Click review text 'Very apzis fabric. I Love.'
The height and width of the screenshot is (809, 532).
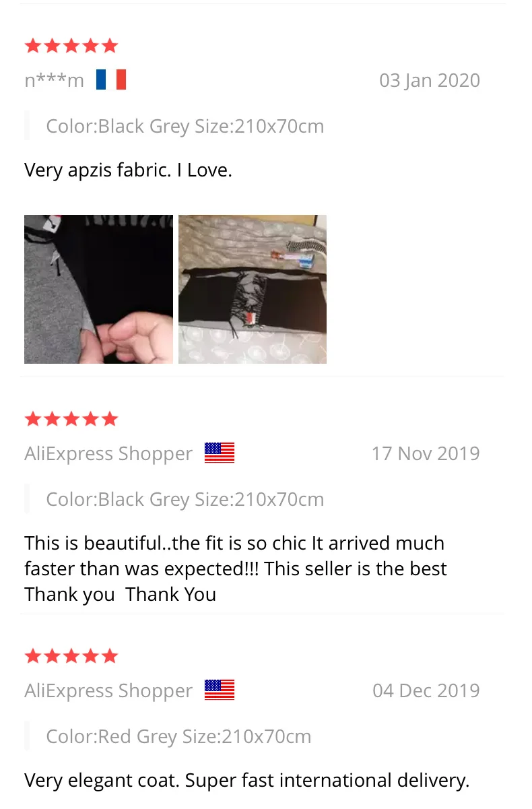point(129,170)
